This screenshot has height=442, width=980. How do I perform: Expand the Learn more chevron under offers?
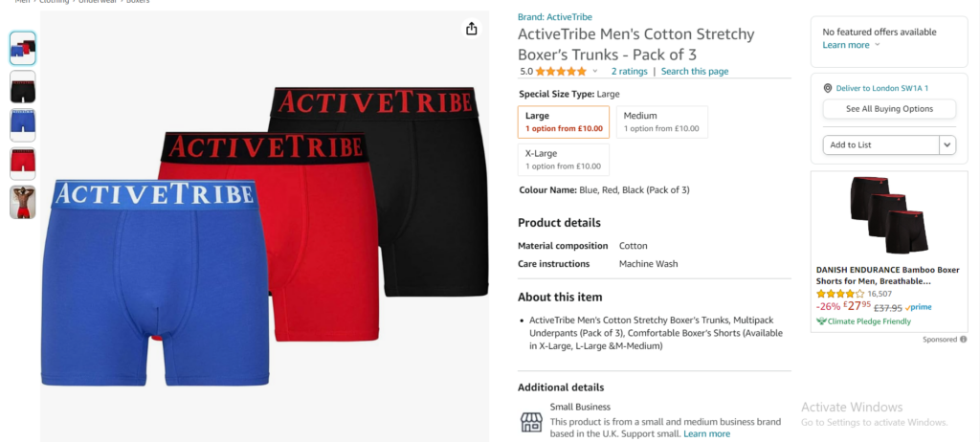pos(877,45)
